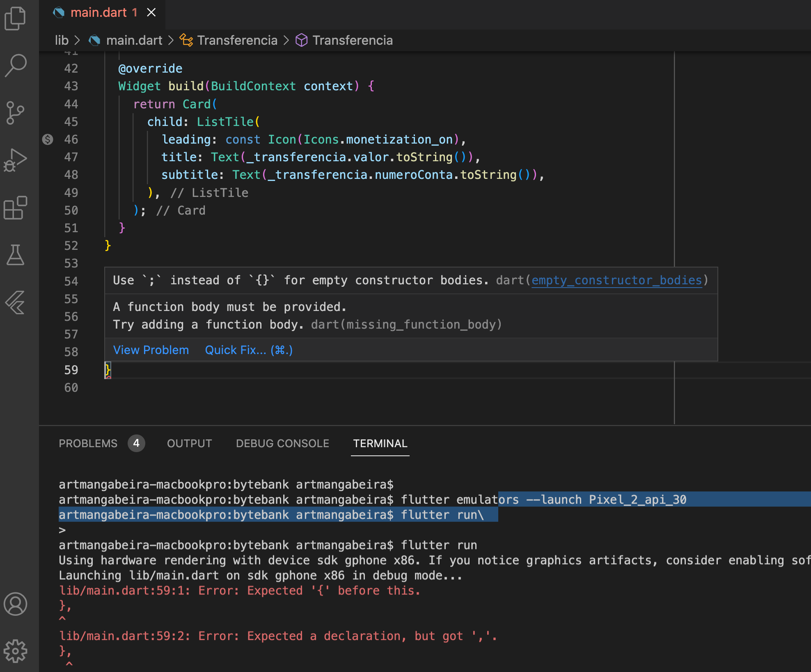Image resolution: width=811 pixels, height=672 pixels.
Task: Click terminal error 'lib/main.dart:59:2: Error'
Action: point(149,636)
